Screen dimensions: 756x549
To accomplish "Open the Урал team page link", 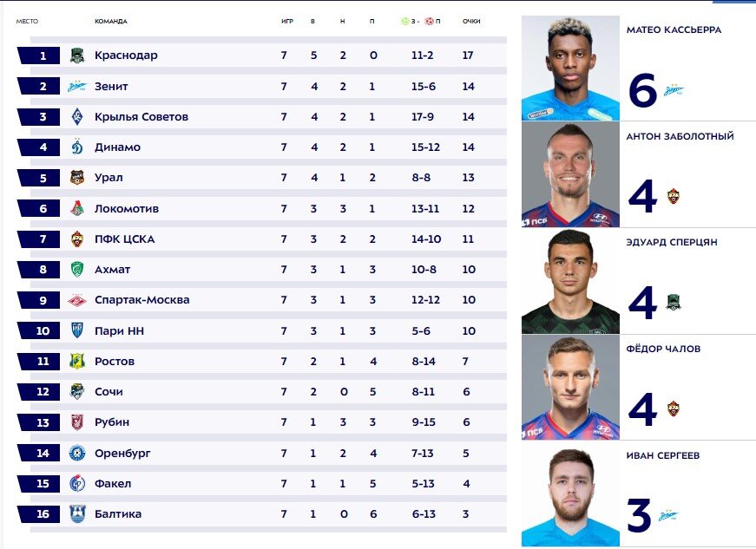I will 108,178.
